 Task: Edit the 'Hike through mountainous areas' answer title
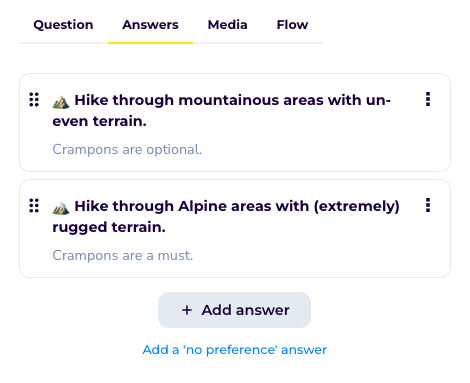point(222,111)
